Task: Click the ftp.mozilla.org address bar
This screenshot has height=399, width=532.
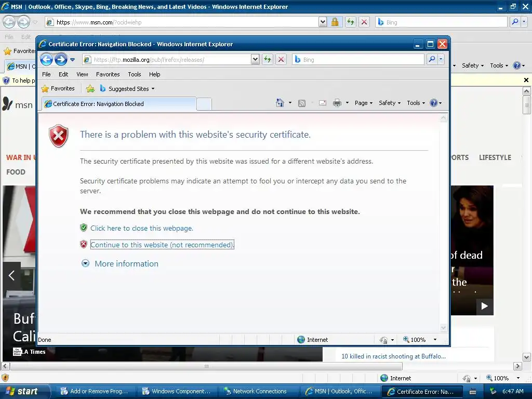Action: (167, 60)
